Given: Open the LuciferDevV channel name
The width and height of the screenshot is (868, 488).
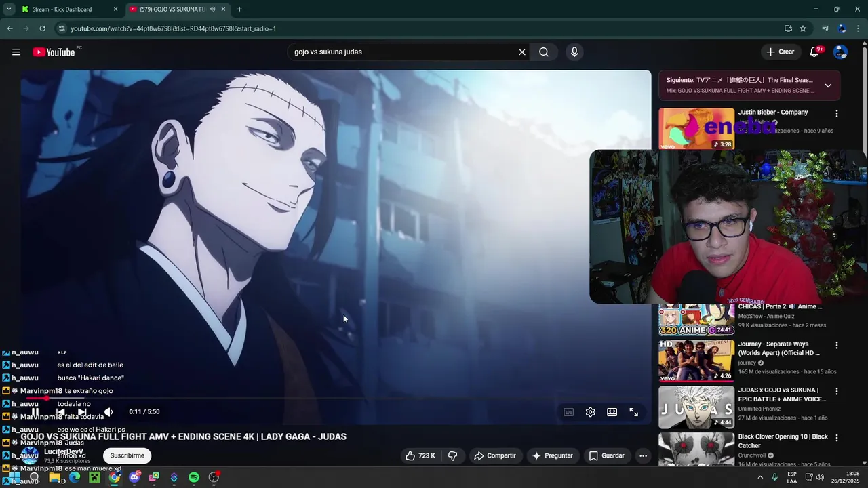Looking at the screenshot, I should pos(64,451).
